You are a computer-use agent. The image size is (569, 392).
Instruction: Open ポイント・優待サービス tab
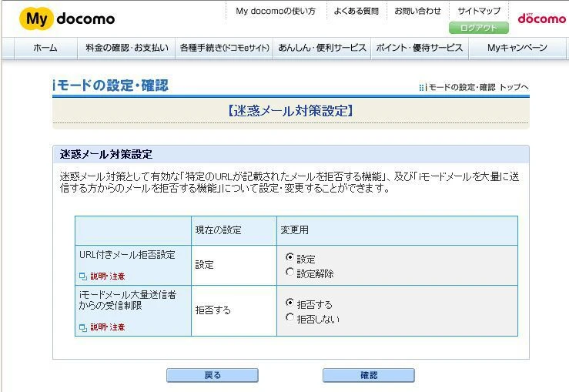(x=420, y=48)
